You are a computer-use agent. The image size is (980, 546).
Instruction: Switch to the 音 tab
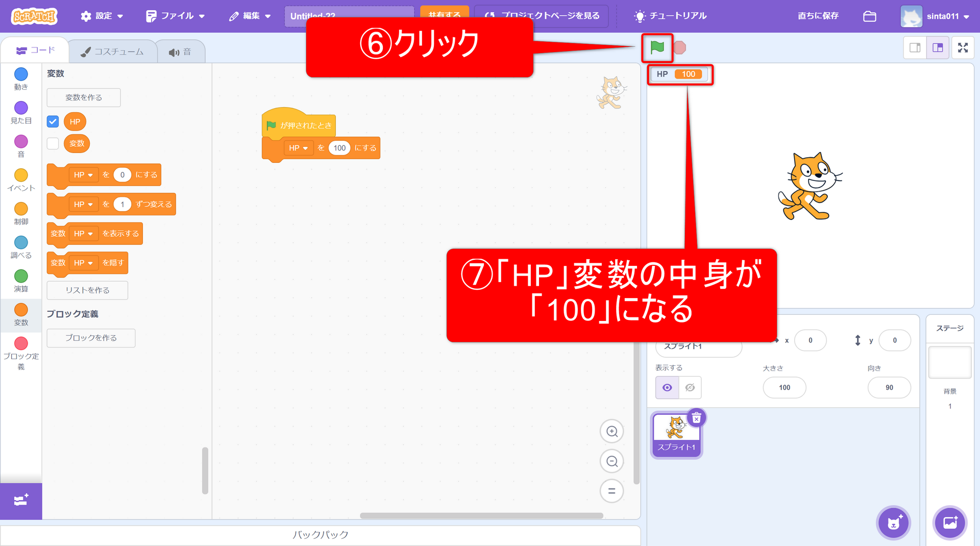click(180, 52)
